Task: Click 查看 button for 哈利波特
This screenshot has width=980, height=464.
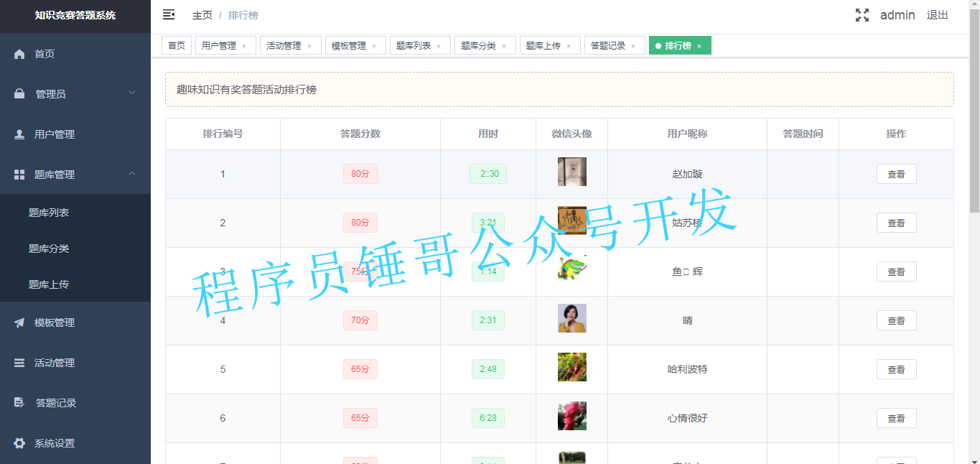Action: pos(896,369)
